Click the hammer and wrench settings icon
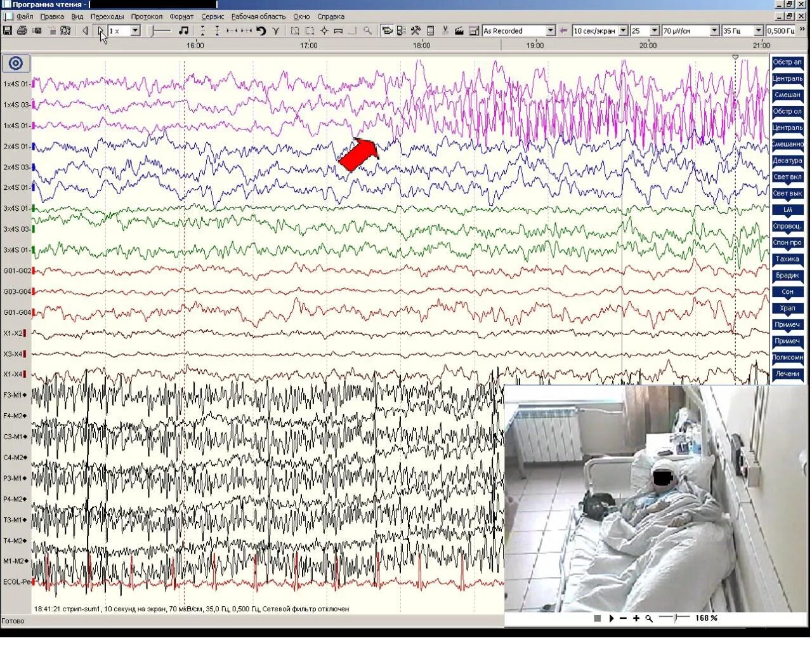This screenshot has height=650, width=812. point(416,30)
